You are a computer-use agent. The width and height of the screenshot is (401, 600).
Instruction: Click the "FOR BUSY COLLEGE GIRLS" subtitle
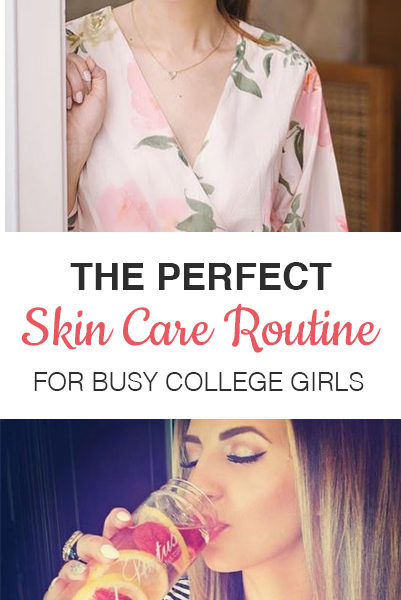click(199, 381)
